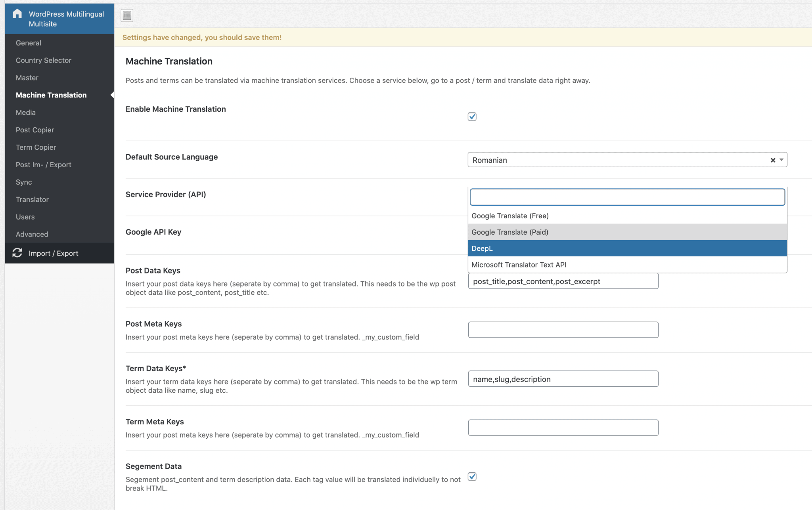812x510 pixels.
Task: Choose Google Translate (Paid) option
Action: (x=627, y=232)
